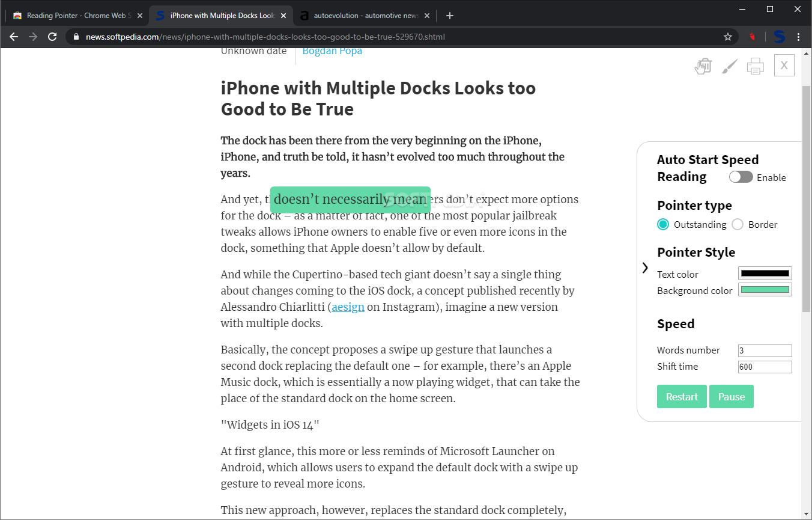
Task: Open the paintbrush style icon
Action: click(729, 66)
